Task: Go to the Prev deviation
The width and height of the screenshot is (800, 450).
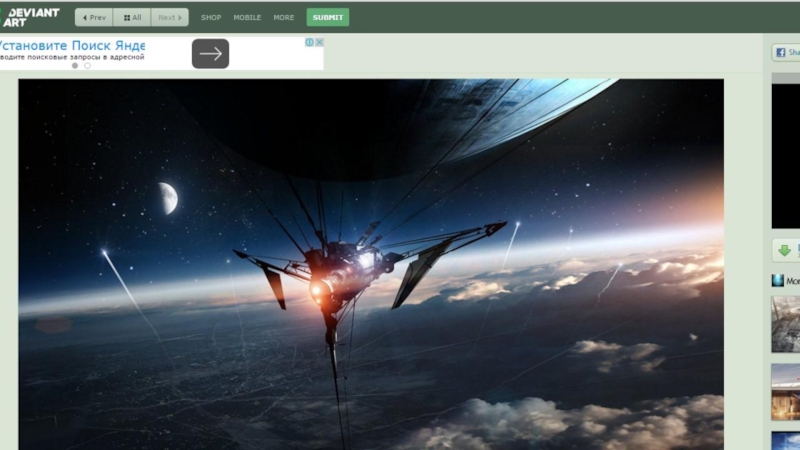Action: point(94,17)
